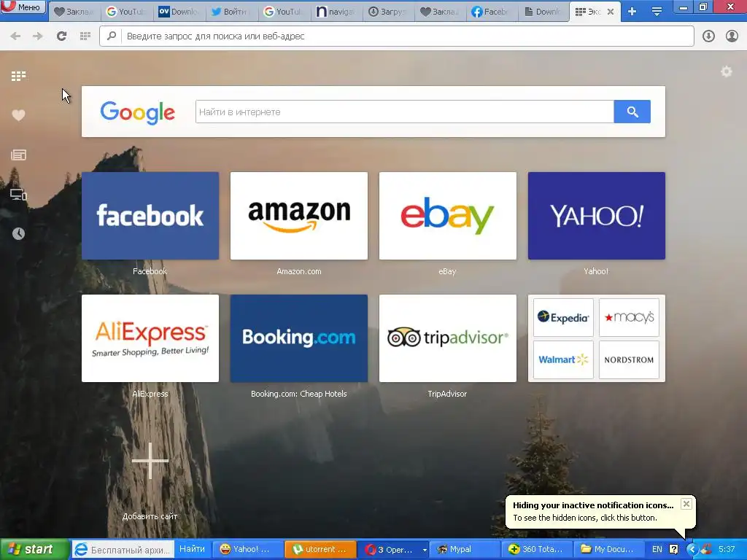Switch to the Downl tab with page icon
This screenshot has height=560, width=747.
point(543,12)
